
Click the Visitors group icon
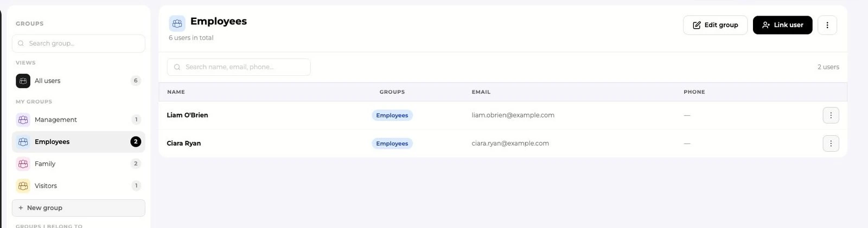coord(23,186)
